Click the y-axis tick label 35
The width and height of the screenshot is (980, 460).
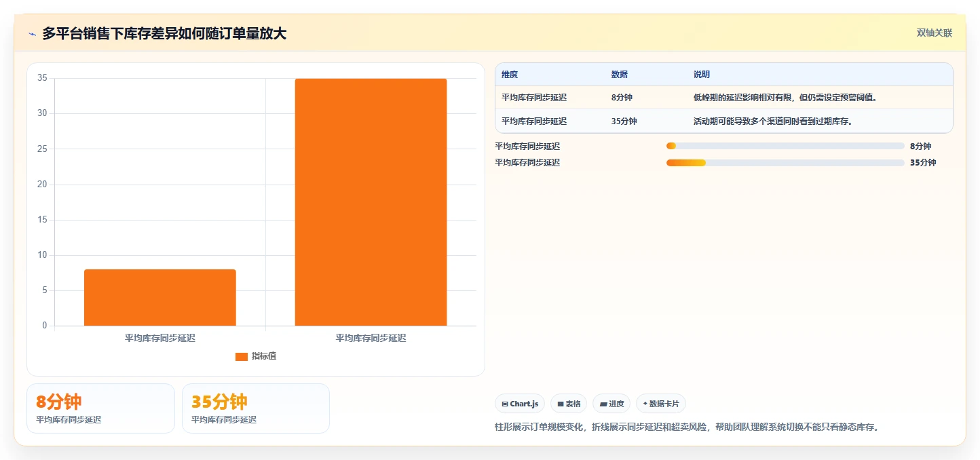(42, 78)
